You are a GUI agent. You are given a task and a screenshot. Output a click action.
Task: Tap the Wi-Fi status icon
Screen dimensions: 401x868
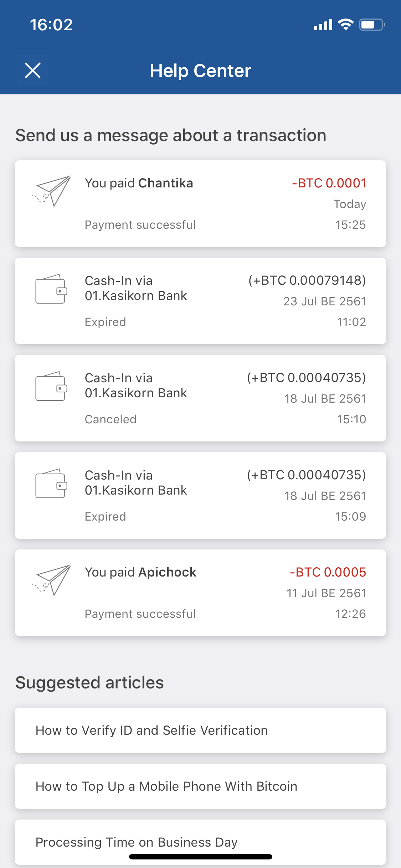(345, 25)
